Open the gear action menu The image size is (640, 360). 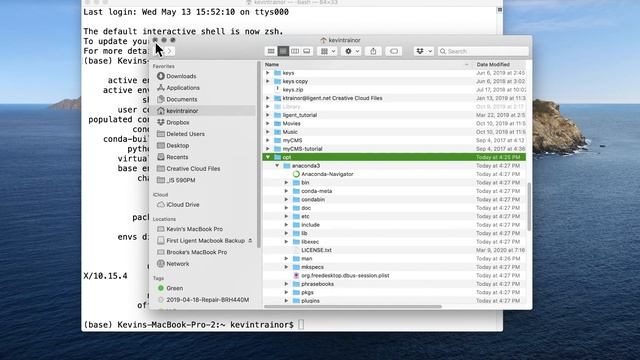point(351,51)
